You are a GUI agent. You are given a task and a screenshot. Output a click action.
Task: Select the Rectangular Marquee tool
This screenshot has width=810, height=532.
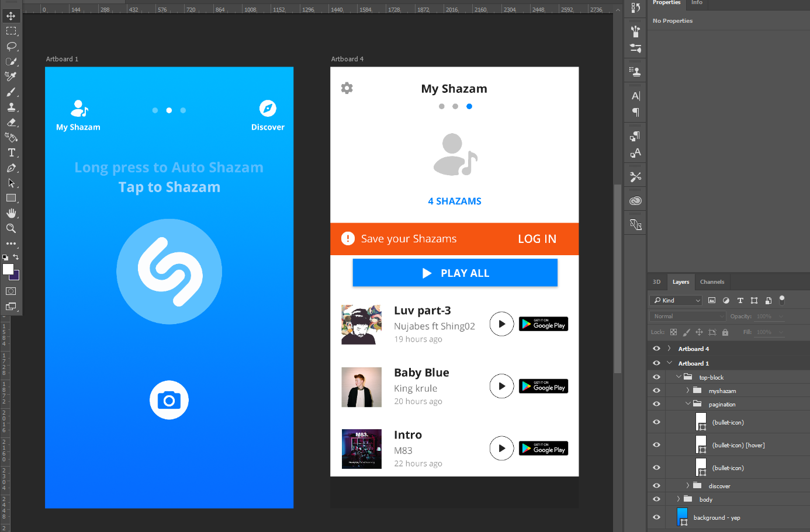[11, 31]
